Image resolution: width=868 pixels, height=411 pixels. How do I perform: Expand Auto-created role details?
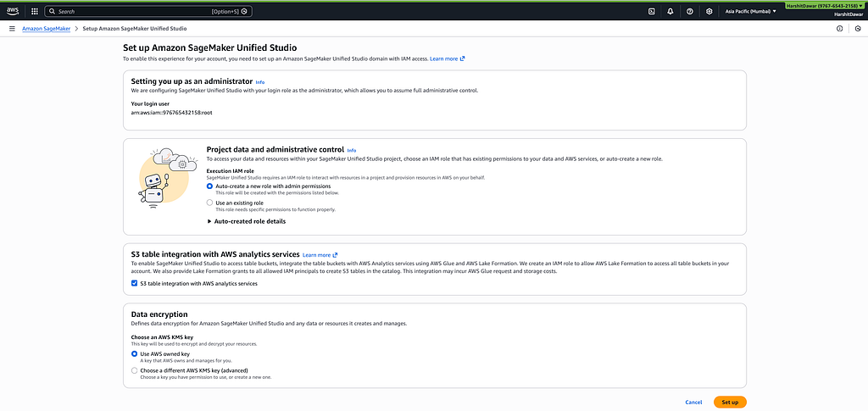247,221
